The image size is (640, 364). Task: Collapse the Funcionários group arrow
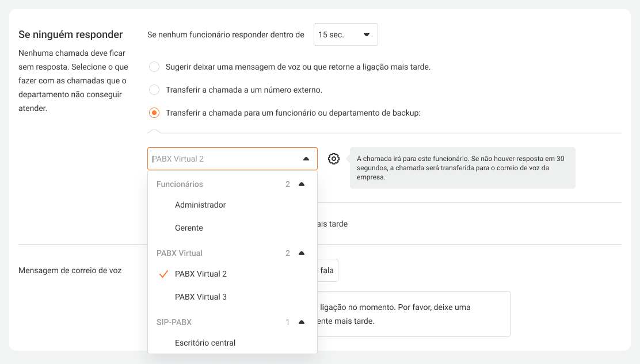click(x=301, y=184)
